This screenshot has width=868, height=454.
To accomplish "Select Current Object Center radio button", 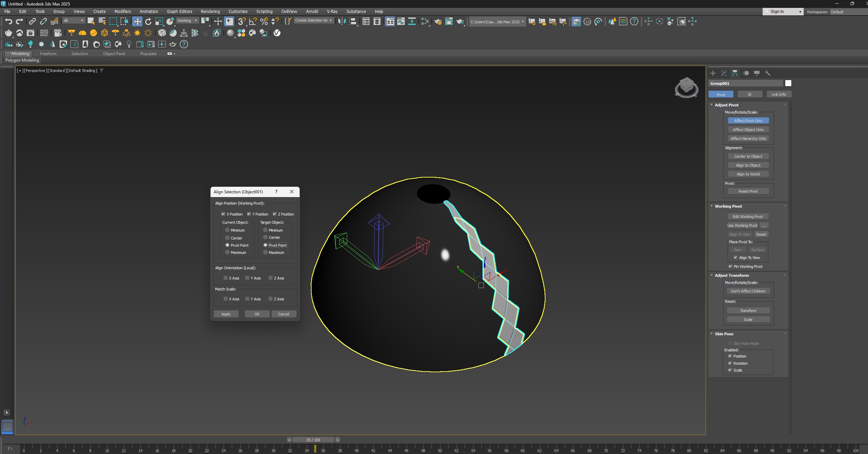I will (x=227, y=238).
